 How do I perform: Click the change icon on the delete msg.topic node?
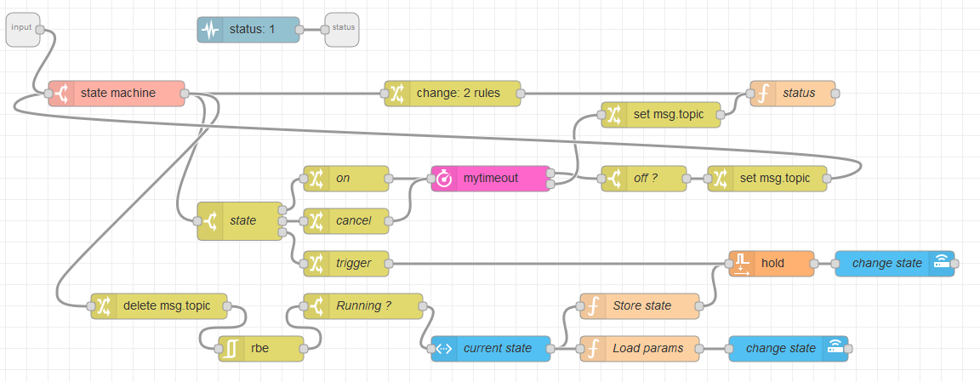coord(104,306)
